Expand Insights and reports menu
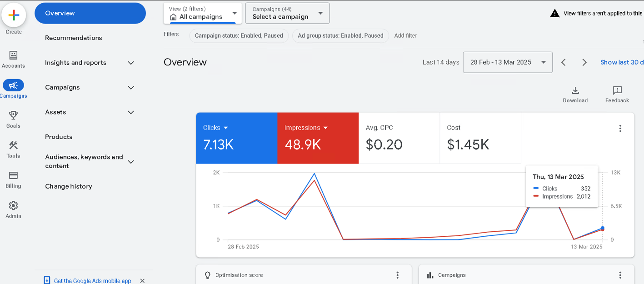 click(131, 63)
